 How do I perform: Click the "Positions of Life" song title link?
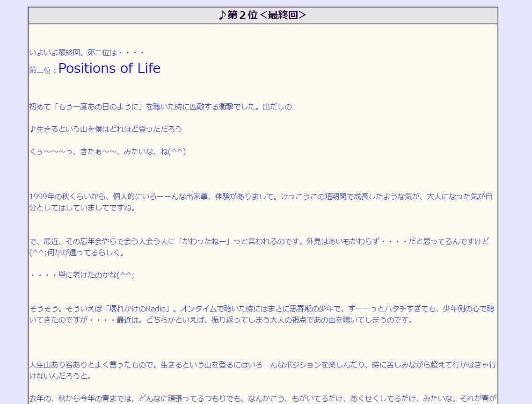tap(109, 68)
